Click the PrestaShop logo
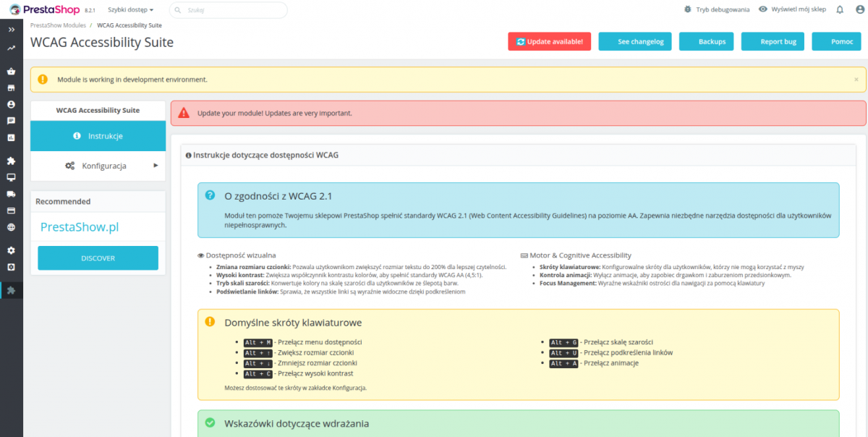Viewport: 868px width, 437px height. click(43, 9)
